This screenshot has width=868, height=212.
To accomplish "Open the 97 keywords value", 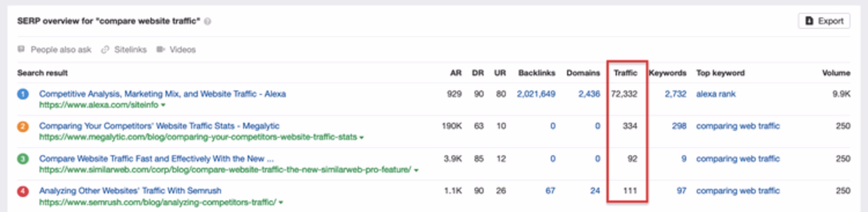I will click(x=681, y=191).
